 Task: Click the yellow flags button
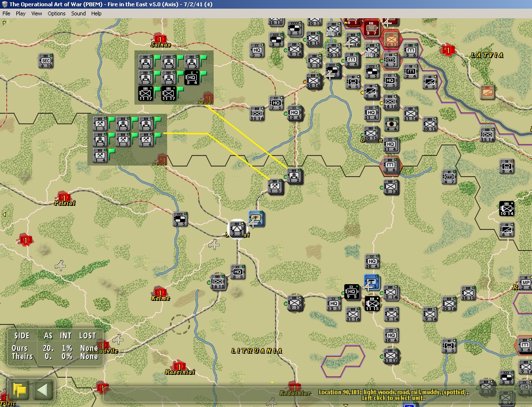coord(20,390)
